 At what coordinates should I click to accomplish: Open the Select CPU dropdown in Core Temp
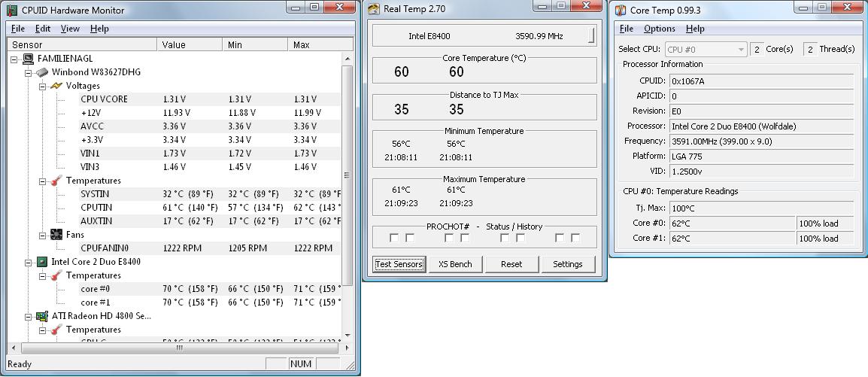(x=706, y=49)
